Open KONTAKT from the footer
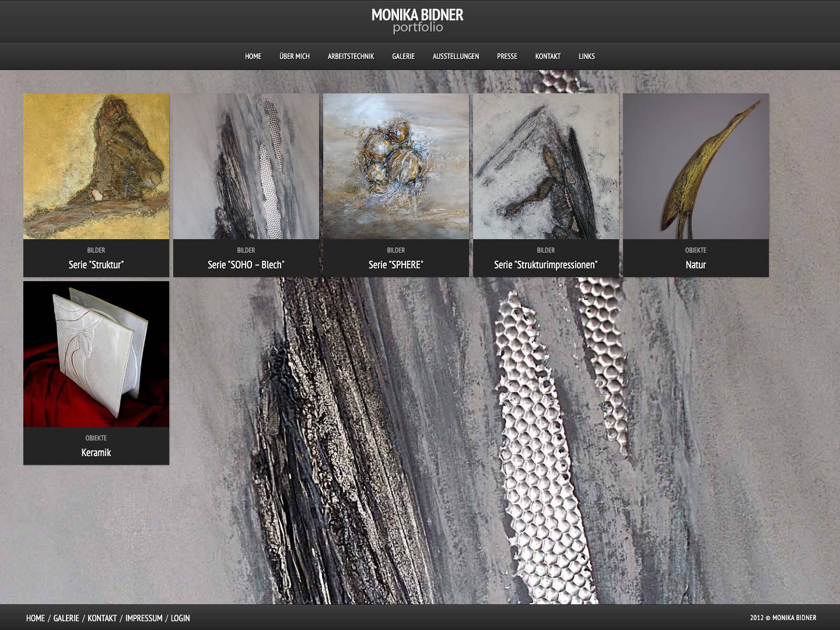 [x=102, y=618]
